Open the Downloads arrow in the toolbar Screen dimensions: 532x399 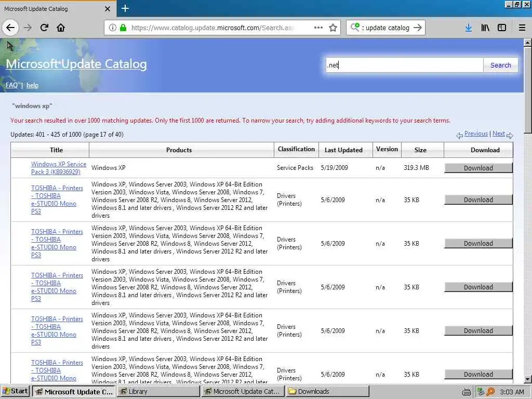[x=469, y=28]
